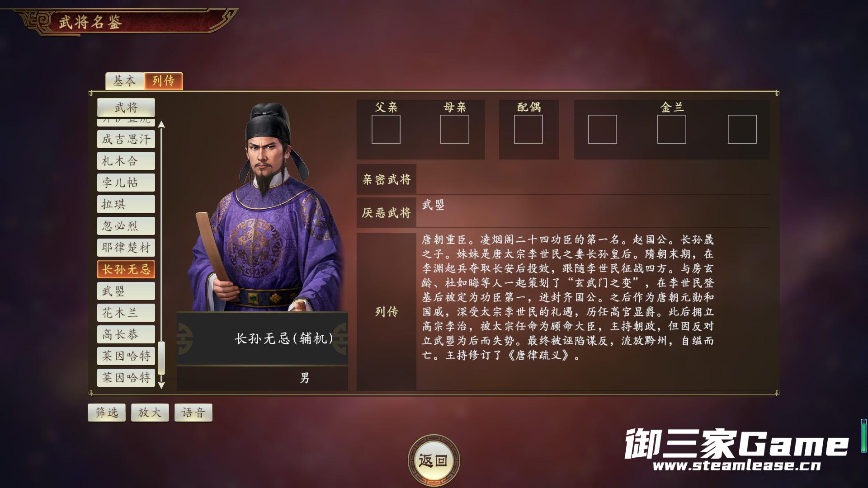Select the empty 配偶 portrait slot
This screenshot has height=488, width=868.
click(528, 129)
